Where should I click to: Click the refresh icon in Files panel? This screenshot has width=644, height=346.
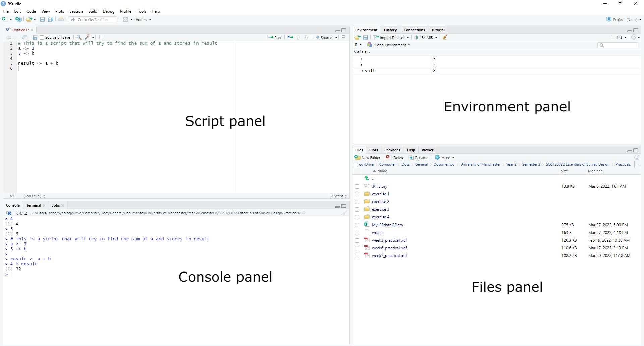[x=637, y=157]
